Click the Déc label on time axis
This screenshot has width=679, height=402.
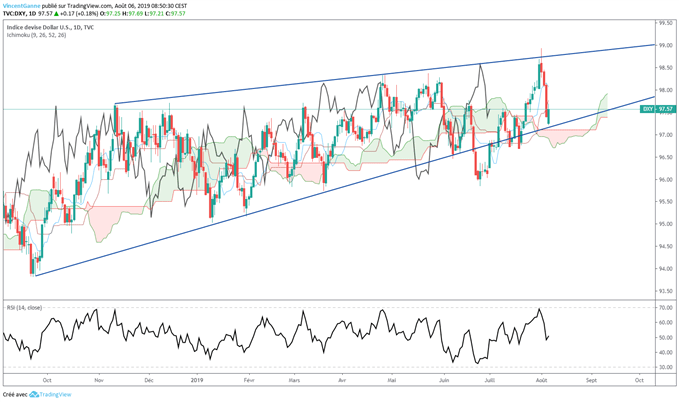149,380
